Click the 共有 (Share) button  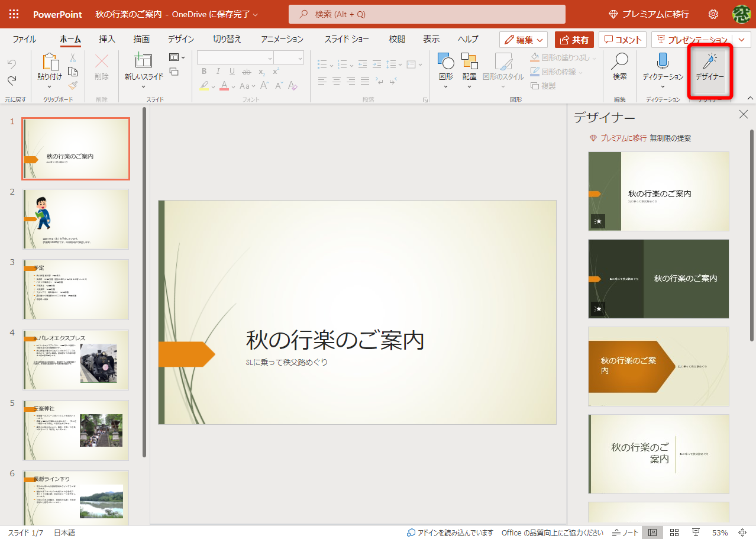pyautogui.click(x=573, y=40)
